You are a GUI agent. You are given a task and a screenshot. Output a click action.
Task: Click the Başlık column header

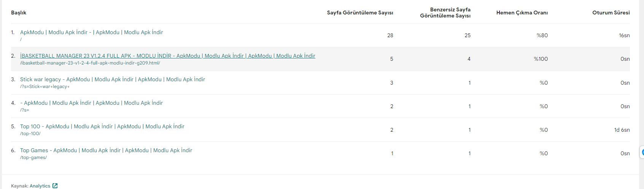[x=19, y=13]
